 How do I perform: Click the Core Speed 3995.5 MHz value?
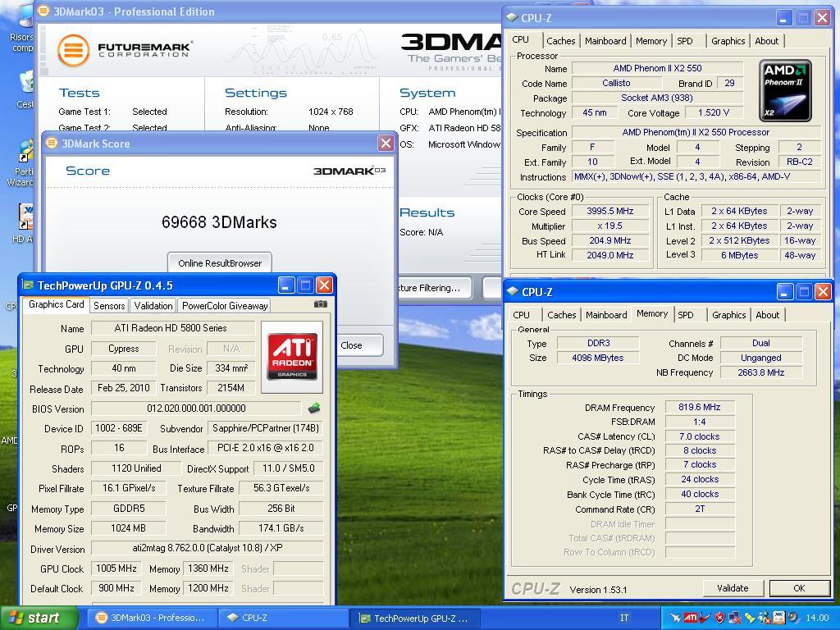610,211
